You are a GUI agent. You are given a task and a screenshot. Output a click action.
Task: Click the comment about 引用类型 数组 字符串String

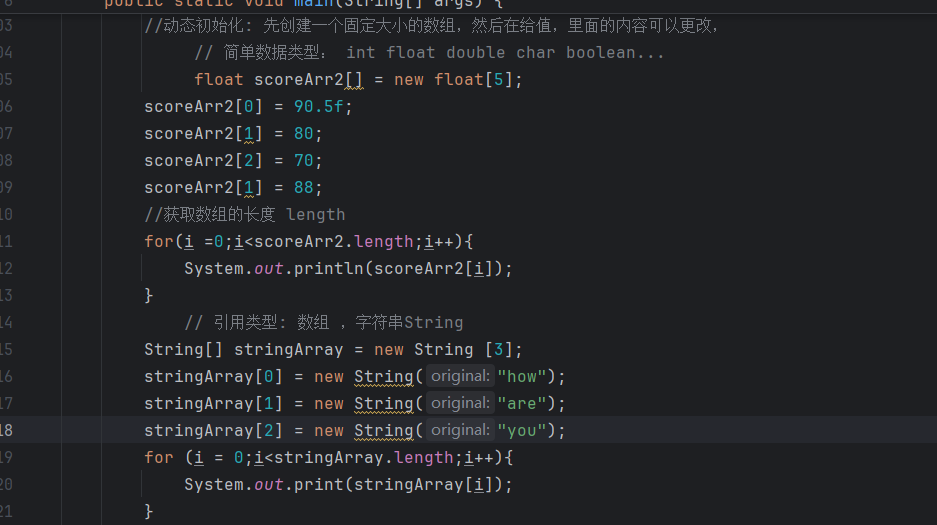click(323, 323)
